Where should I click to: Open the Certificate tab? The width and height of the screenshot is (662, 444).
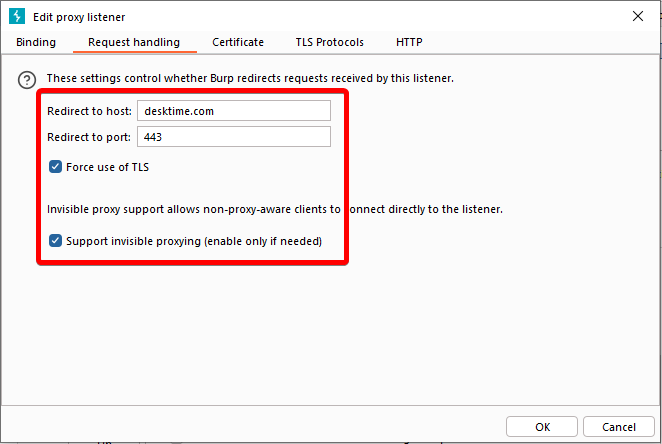(238, 42)
